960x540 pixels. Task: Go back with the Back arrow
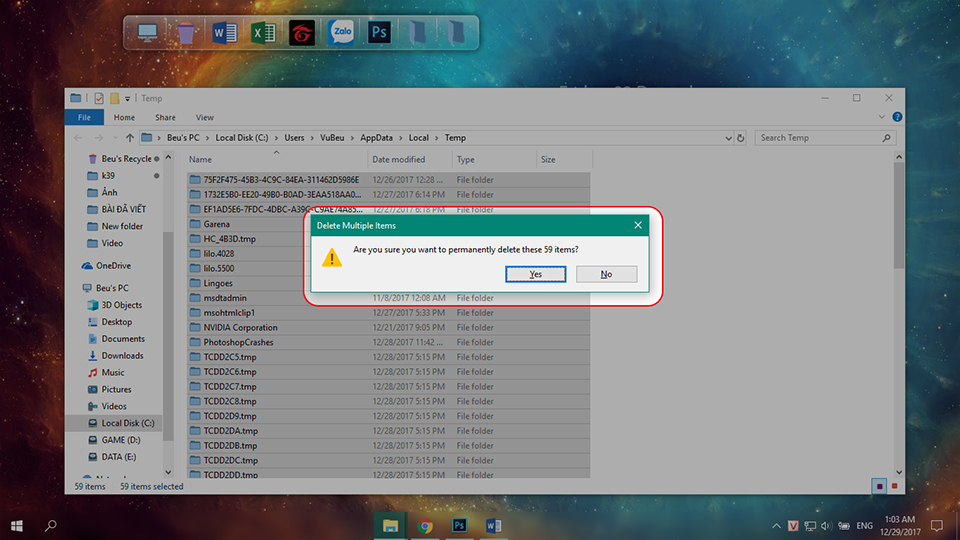78,138
